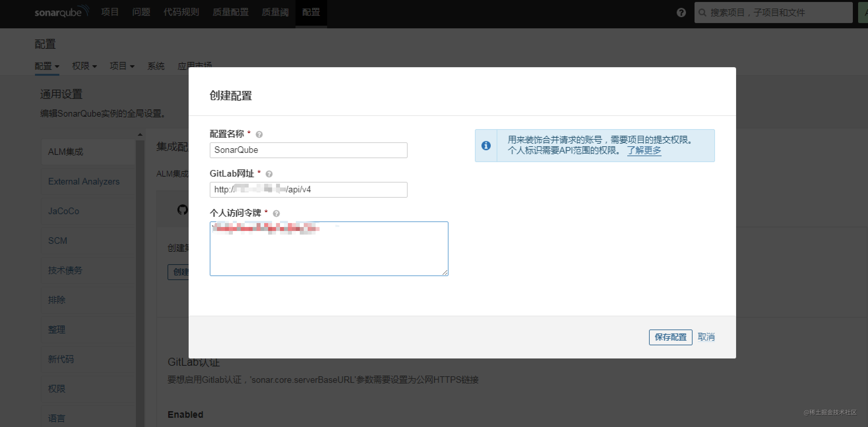
Task: Select External Analyzers in the sidebar
Action: (83, 181)
